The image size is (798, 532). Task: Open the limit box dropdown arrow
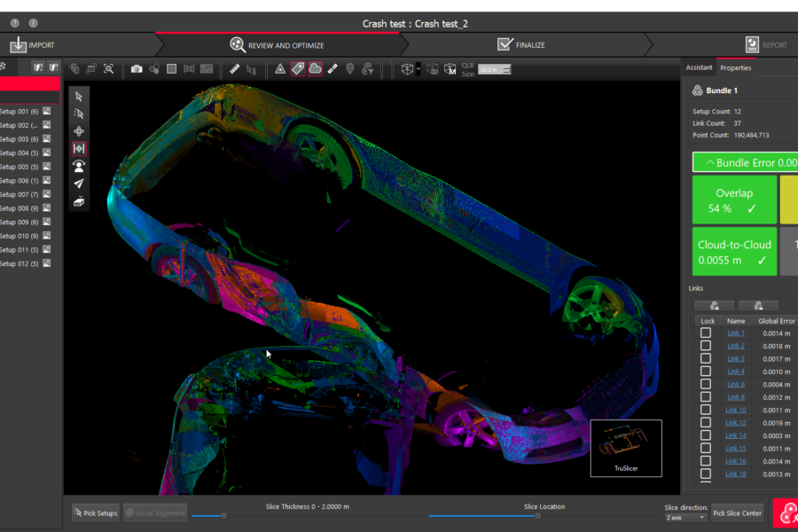[419, 69]
